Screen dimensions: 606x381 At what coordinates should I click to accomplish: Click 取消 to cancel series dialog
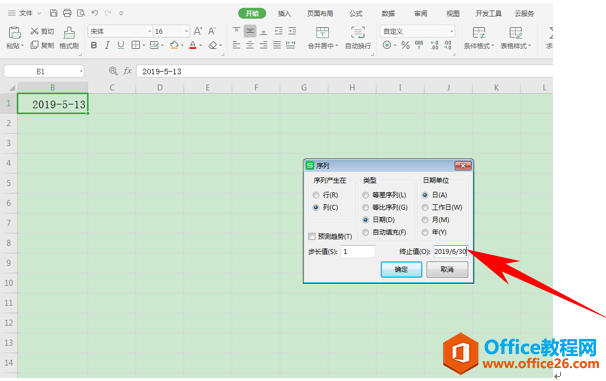(447, 269)
